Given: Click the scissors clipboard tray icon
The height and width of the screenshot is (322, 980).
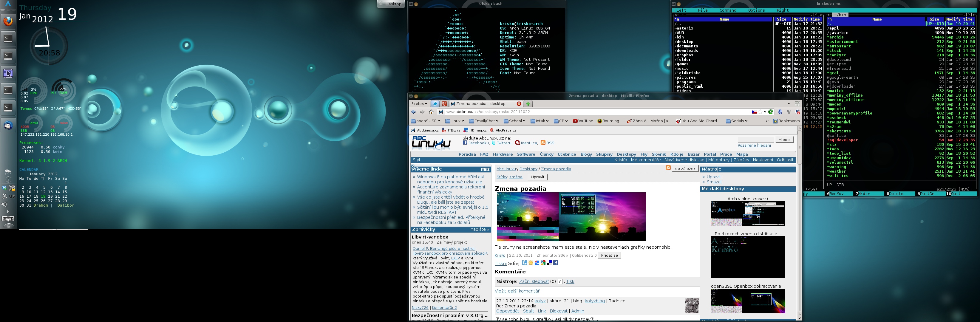Looking at the screenshot, I should [4, 196].
